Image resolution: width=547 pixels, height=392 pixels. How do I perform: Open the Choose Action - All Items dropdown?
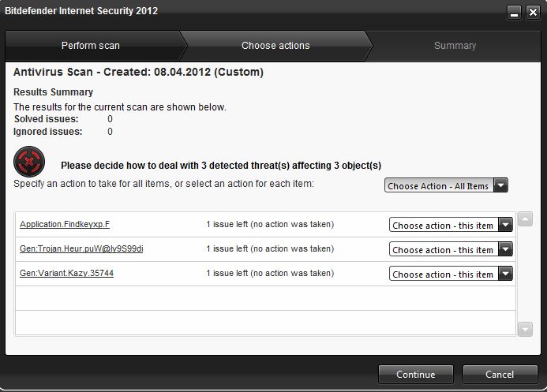pos(446,185)
